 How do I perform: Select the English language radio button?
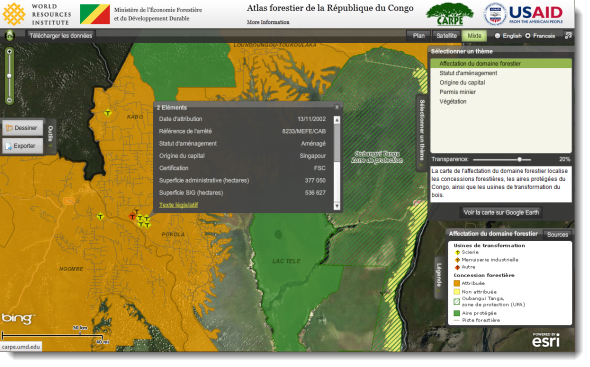(x=497, y=36)
